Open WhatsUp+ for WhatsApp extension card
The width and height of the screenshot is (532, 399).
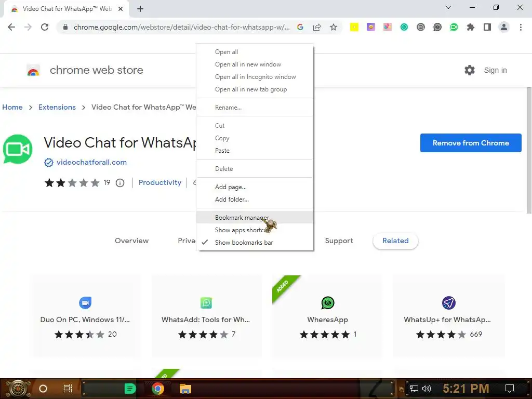click(448, 316)
